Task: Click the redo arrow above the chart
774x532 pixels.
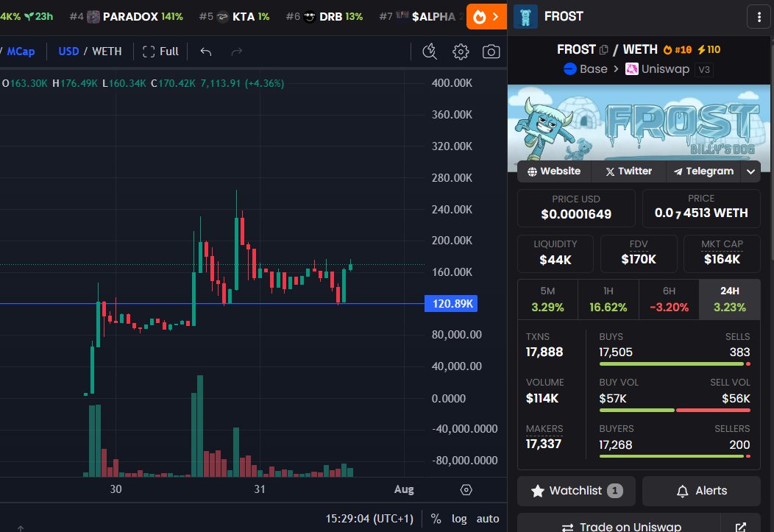Action: click(235, 52)
